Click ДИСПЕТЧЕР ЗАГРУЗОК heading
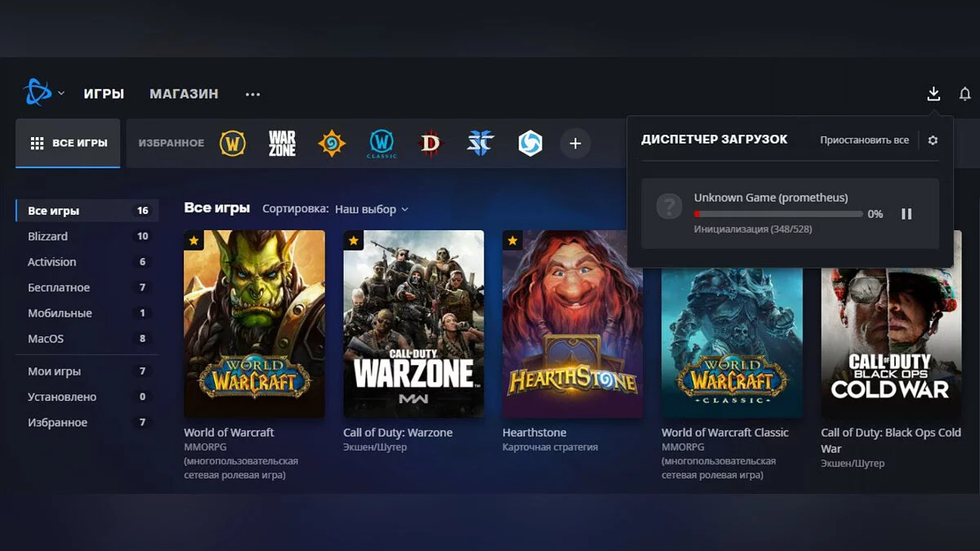980x551 pixels. [715, 140]
